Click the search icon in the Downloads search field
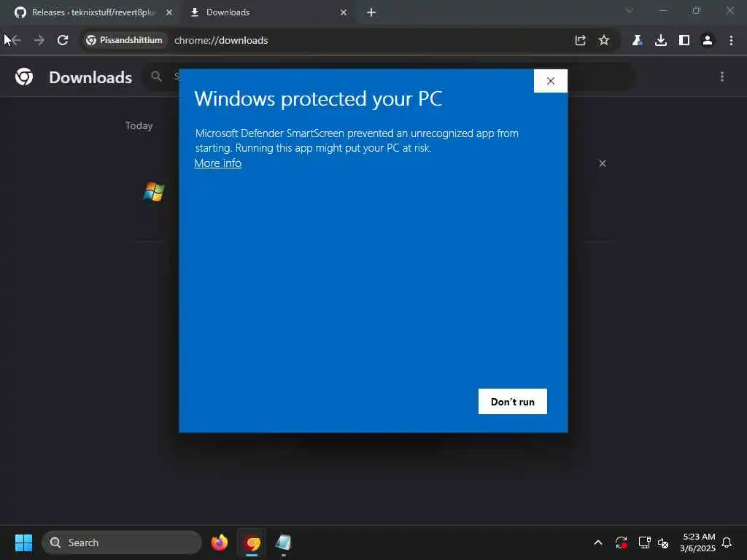Image resolution: width=747 pixels, height=560 pixels. point(156,76)
